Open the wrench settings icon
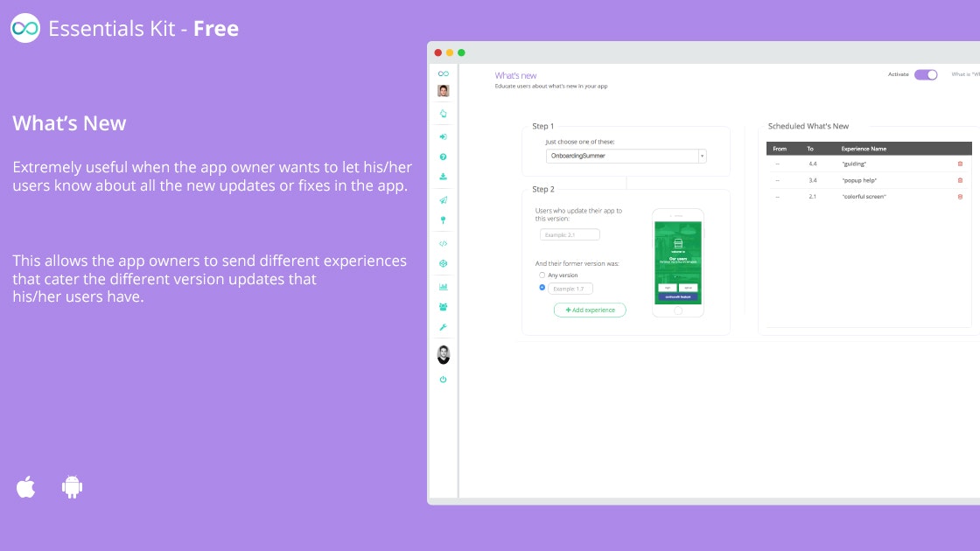980x551 pixels. pos(443,327)
